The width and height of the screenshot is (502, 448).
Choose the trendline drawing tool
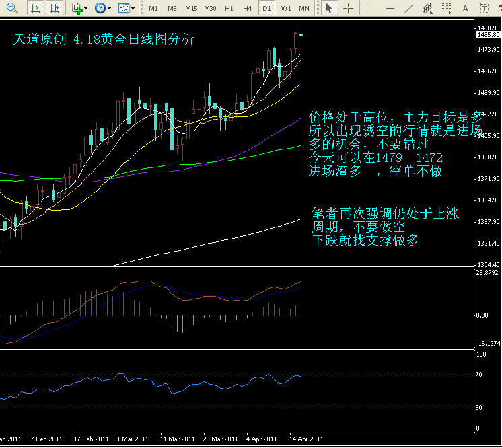point(408,8)
